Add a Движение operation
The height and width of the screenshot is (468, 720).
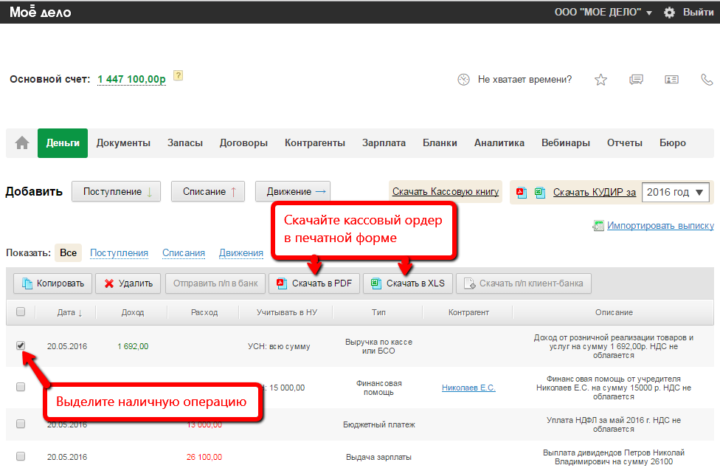[x=292, y=192]
